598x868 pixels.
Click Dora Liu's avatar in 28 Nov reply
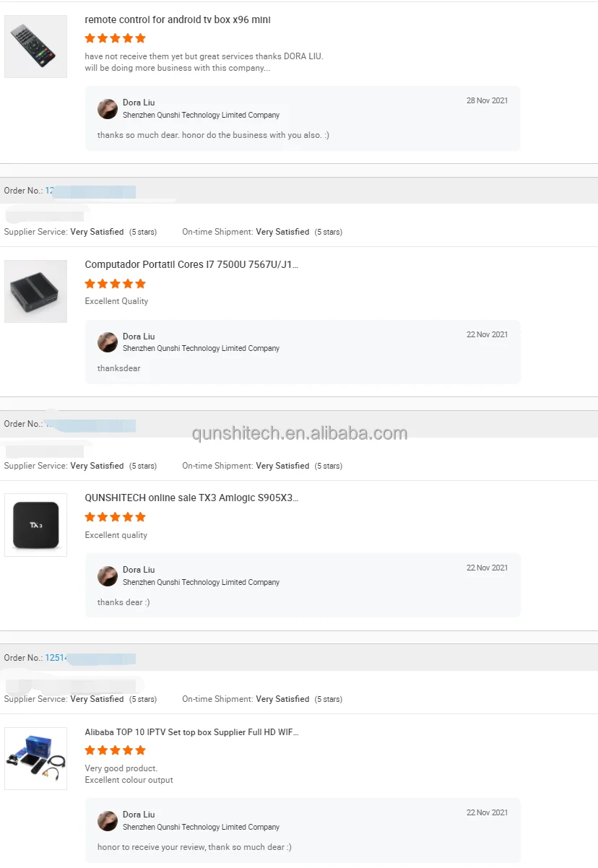(x=108, y=109)
